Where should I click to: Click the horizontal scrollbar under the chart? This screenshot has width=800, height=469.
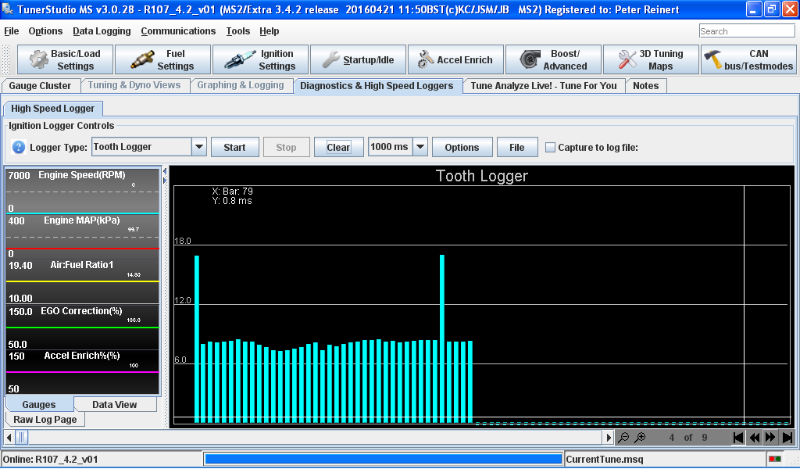(310, 438)
